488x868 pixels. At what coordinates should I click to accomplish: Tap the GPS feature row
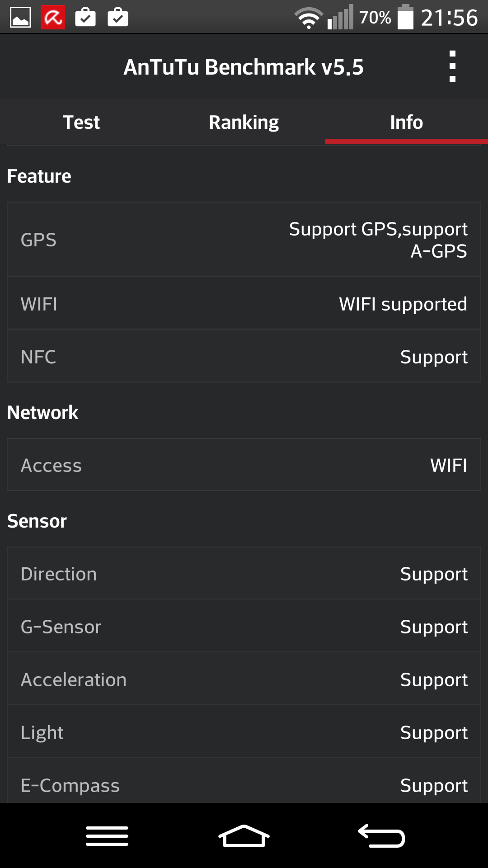244,240
